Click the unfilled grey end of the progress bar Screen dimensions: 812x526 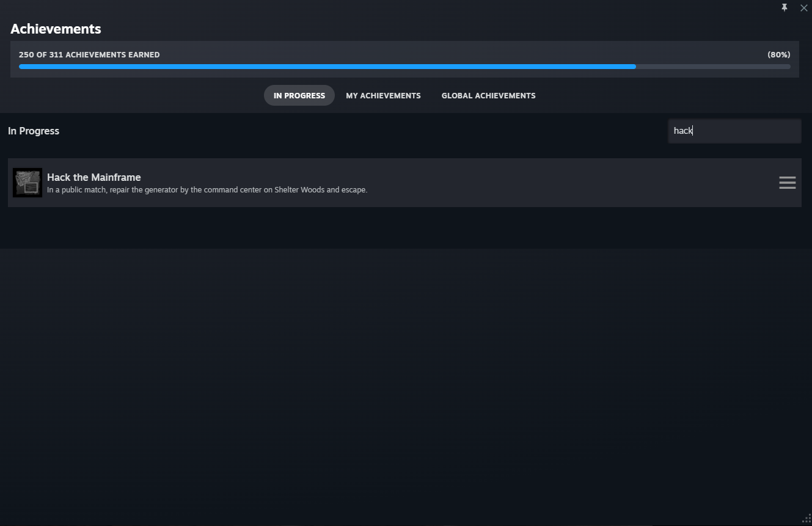(x=713, y=67)
